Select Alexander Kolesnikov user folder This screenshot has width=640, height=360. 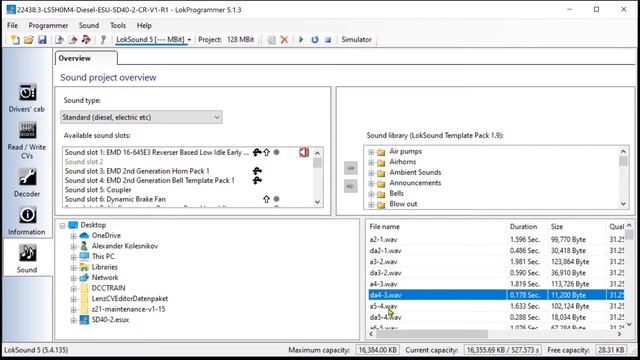124,246
